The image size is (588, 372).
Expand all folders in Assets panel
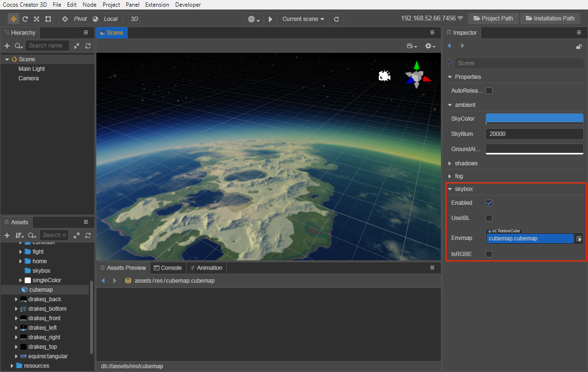[x=76, y=235]
